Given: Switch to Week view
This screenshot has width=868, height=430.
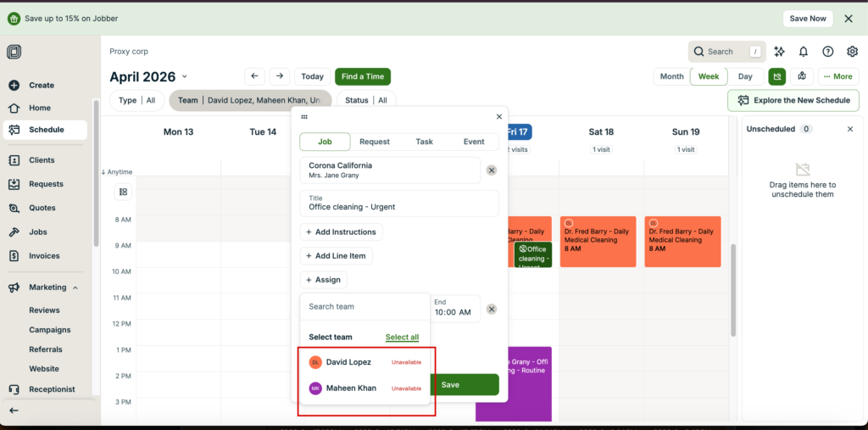Looking at the screenshot, I should pyautogui.click(x=709, y=76).
